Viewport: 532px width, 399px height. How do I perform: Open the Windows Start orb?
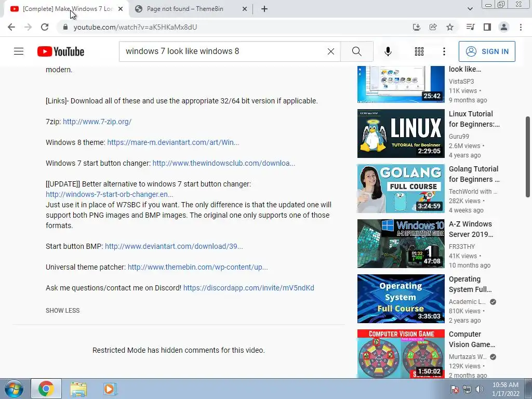[14, 389]
